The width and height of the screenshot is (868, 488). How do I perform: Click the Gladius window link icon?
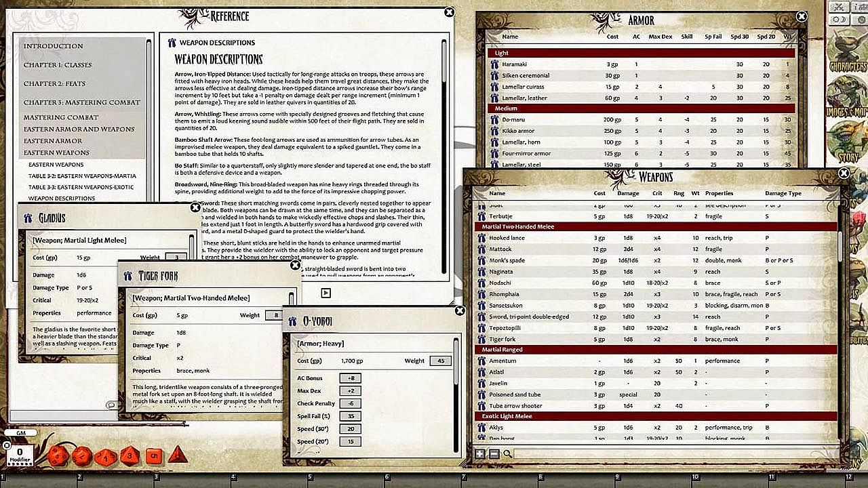[28, 218]
